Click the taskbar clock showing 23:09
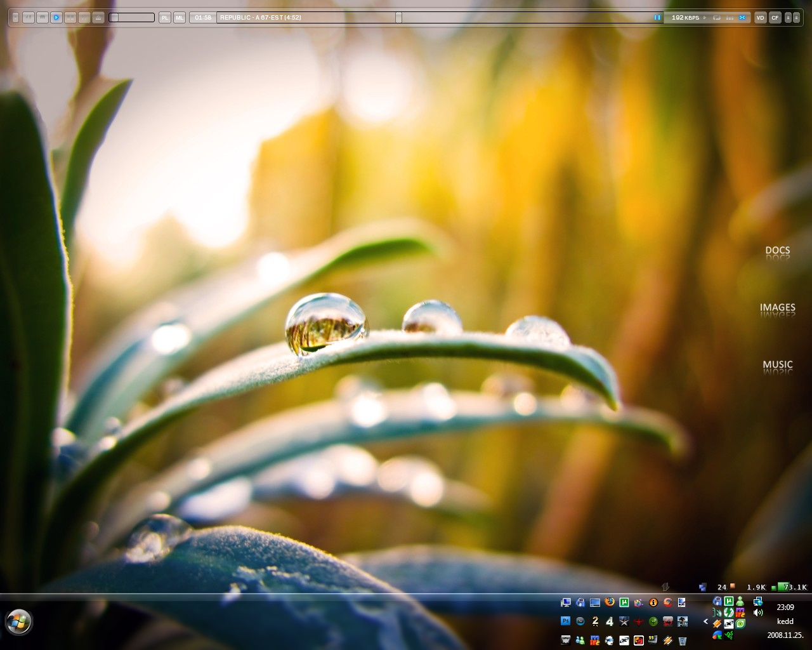The height and width of the screenshot is (650, 812). [785, 607]
